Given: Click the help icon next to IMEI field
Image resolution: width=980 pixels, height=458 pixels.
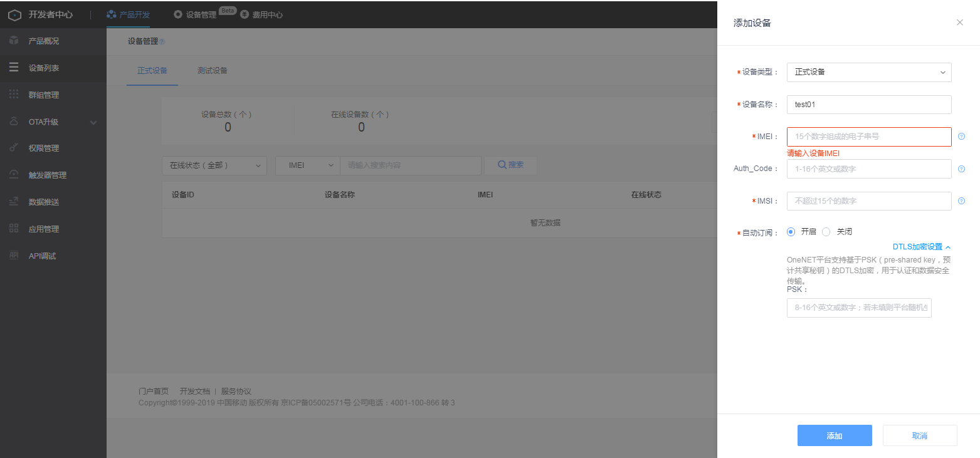Looking at the screenshot, I should point(961,136).
